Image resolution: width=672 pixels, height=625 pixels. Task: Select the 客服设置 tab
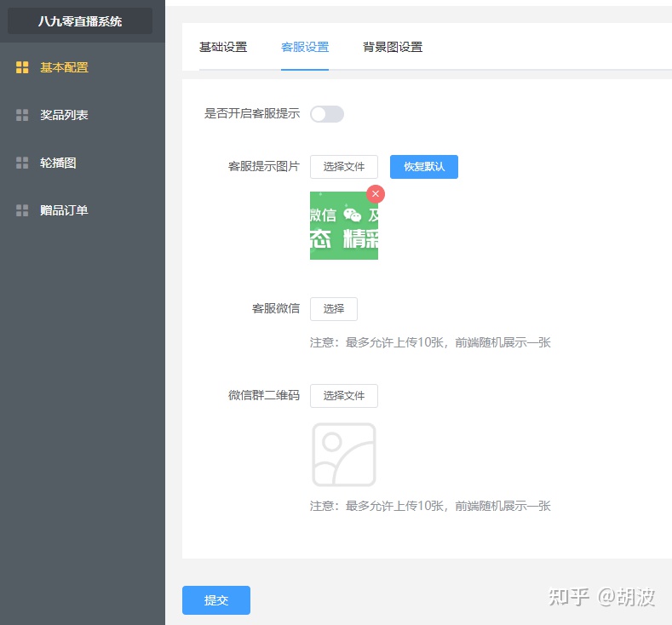[305, 47]
